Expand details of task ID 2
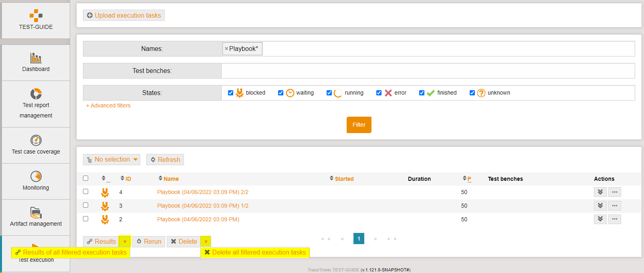The image size is (644, 273). pyautogui.click(x=600, y=219)
